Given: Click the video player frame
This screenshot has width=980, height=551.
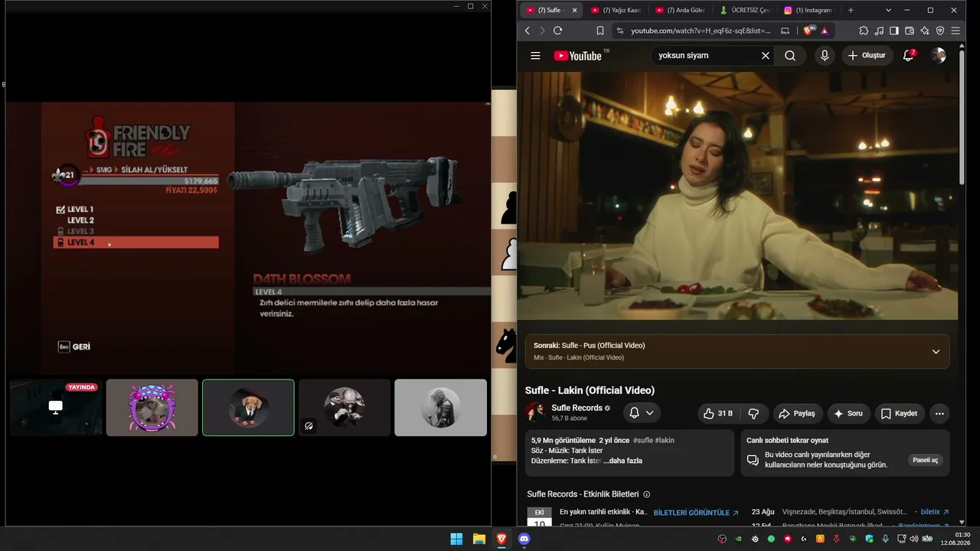Looking at the screenshot, I should pyautogui.click(x=737, y=196).
